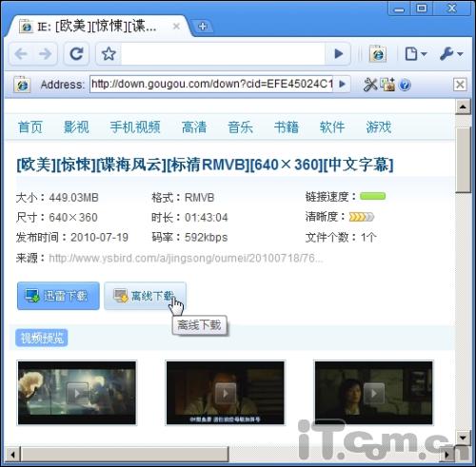Close the IE Tab address bar
476x467 pixels.
[460, 85]
